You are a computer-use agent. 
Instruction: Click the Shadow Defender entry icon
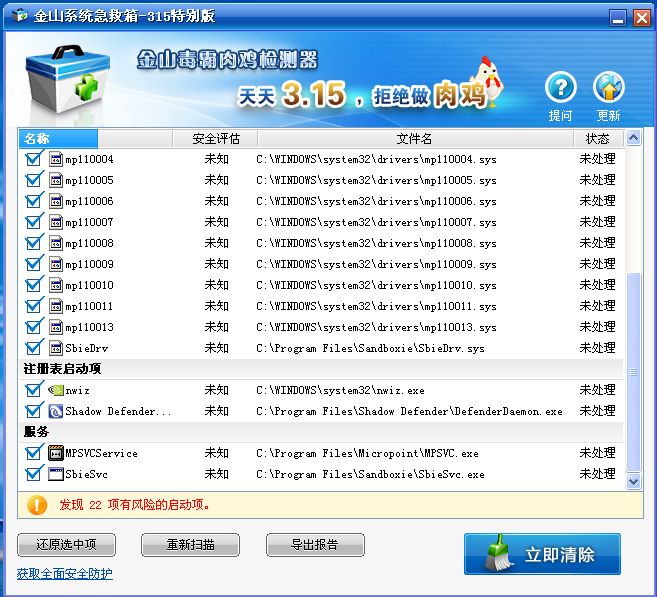(x=56, y=411)
